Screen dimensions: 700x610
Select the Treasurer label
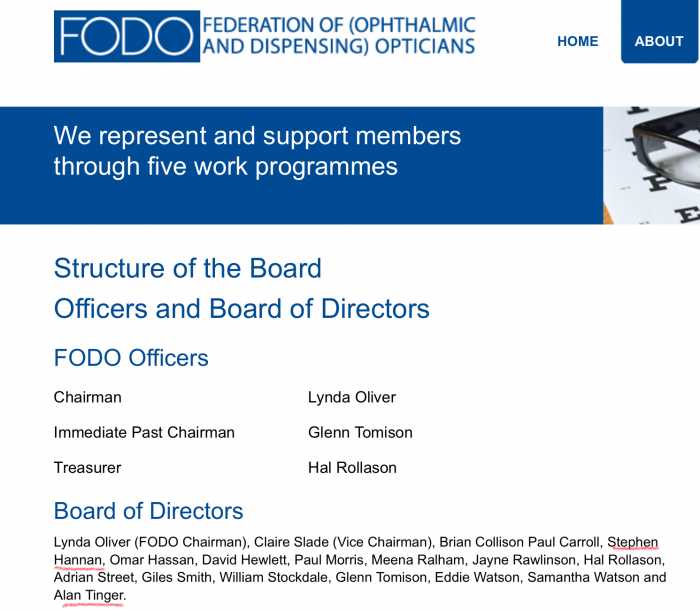click(88, 468)
